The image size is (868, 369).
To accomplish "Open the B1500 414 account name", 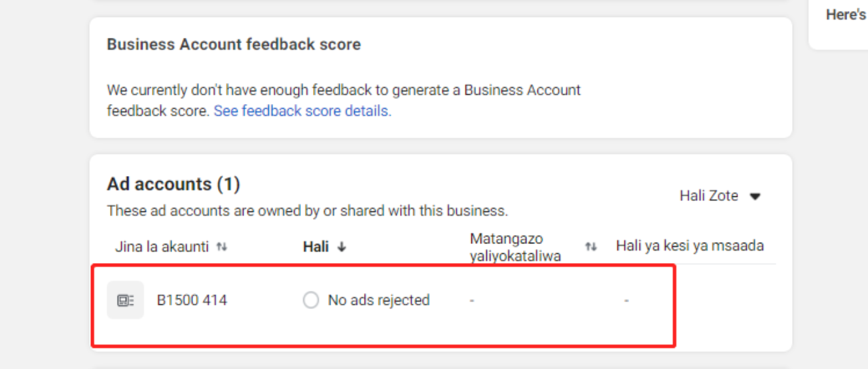I will click(192, 300).
